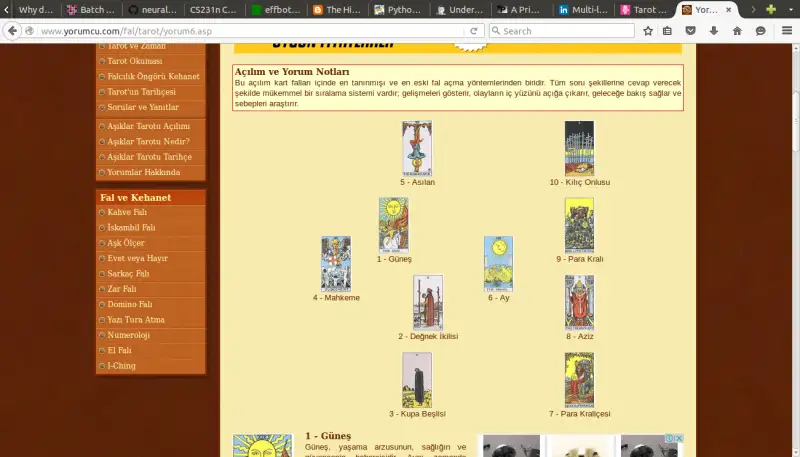The height and width of the screenshot is (457, 800).
Task: Open the Numeroloji sidebar link
Action: click(128, 335)
